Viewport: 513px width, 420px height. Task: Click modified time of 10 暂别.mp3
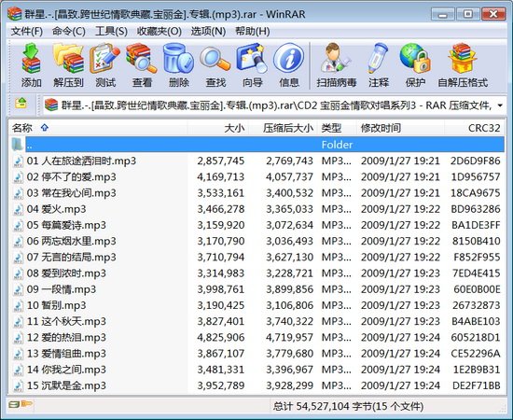point(400,305)
